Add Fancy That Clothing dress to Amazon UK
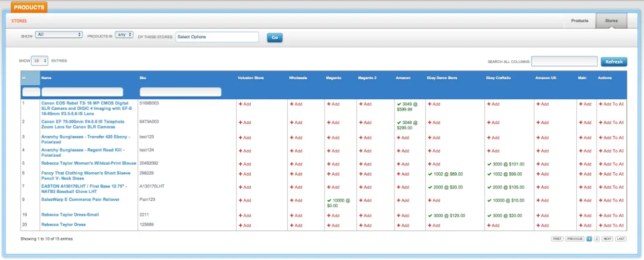This screenshot has width=644, height=260. click(x=543, y=174)
